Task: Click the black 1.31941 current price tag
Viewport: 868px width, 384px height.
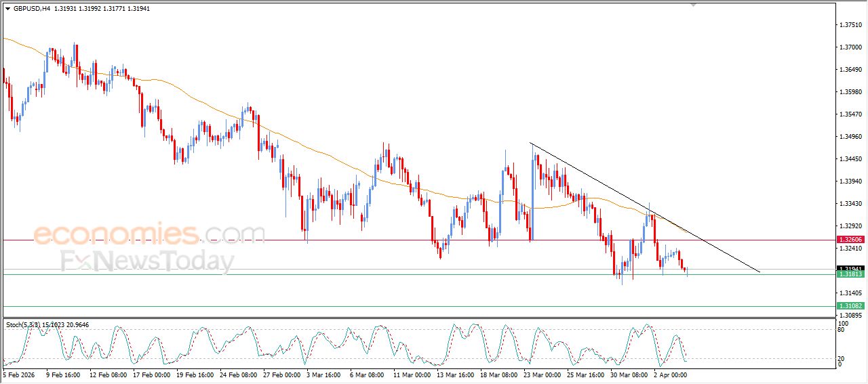Action: [850, 268]
